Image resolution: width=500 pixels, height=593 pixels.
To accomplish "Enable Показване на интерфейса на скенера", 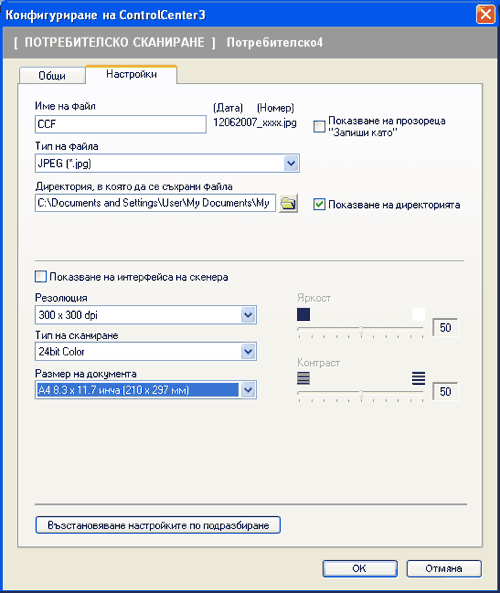I will (40, 276).
